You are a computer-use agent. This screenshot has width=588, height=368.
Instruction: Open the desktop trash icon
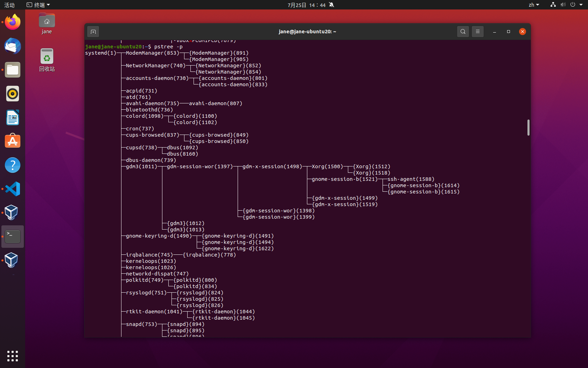(47, 60)
